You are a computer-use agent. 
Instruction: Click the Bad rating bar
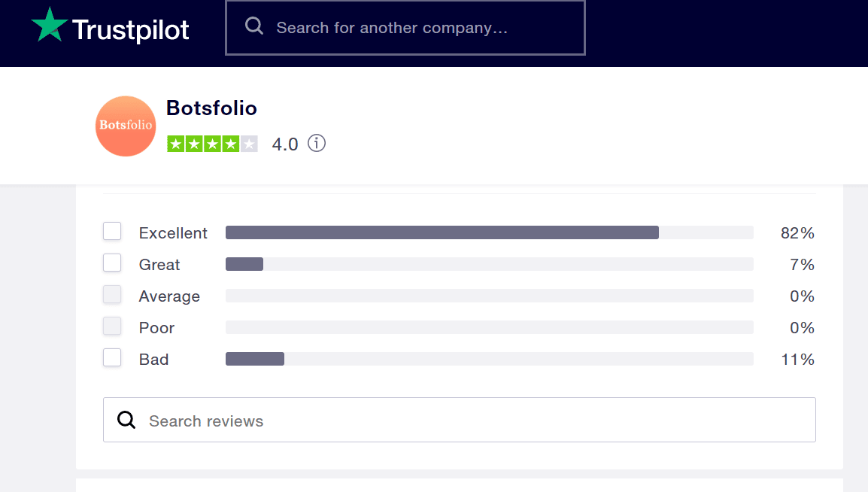click(490, 359)
